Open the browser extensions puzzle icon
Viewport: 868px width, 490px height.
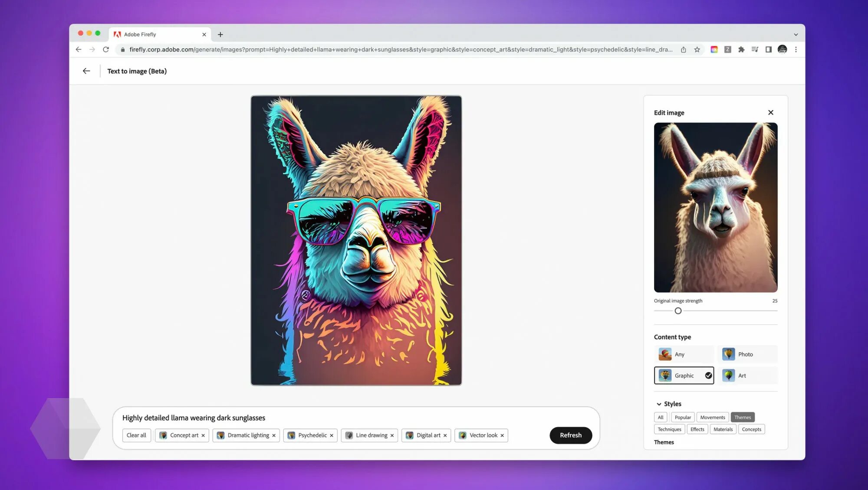click(741, 49)
